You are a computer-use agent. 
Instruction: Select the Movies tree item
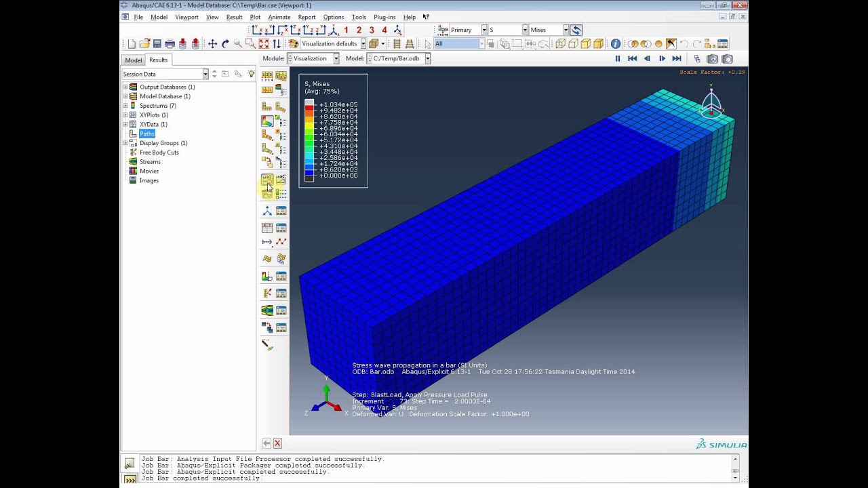149,171
